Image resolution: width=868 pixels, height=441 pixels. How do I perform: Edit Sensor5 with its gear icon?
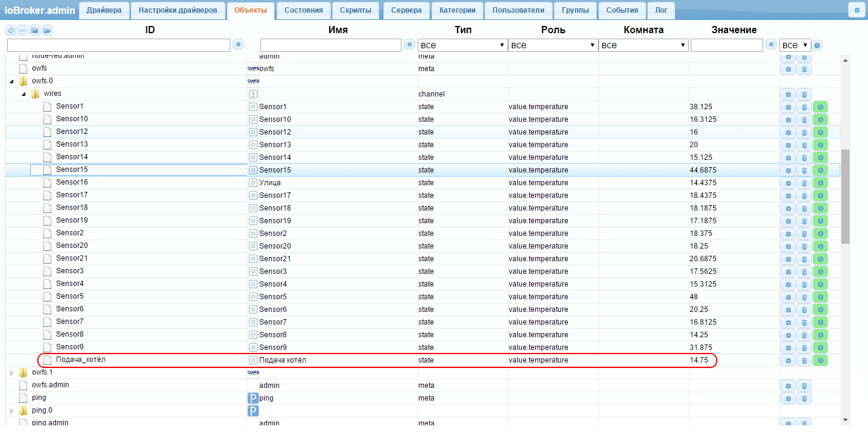pos(788,297)
